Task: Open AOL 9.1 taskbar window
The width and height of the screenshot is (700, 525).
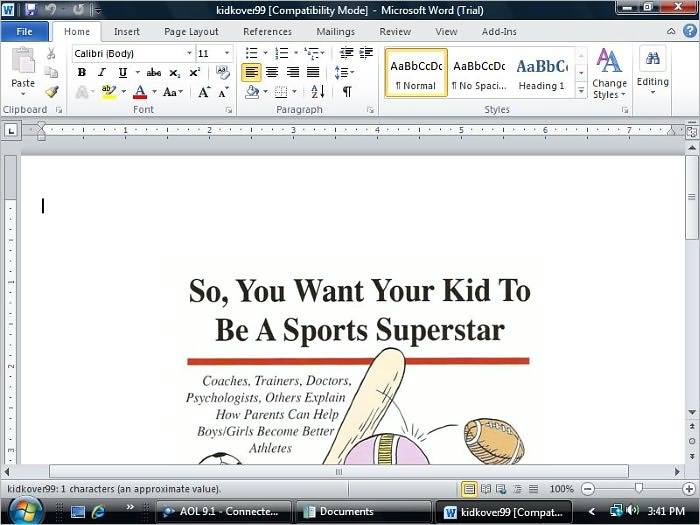Action: 224,512
